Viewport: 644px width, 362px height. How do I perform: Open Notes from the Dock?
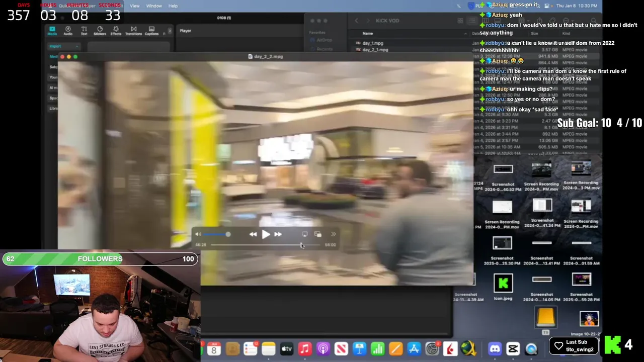pos(268,348)
